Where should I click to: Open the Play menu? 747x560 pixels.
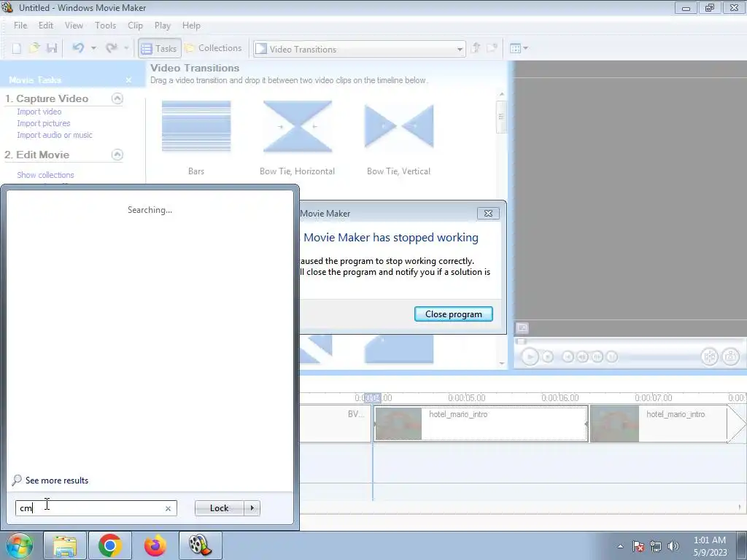[x=163, y=26]
